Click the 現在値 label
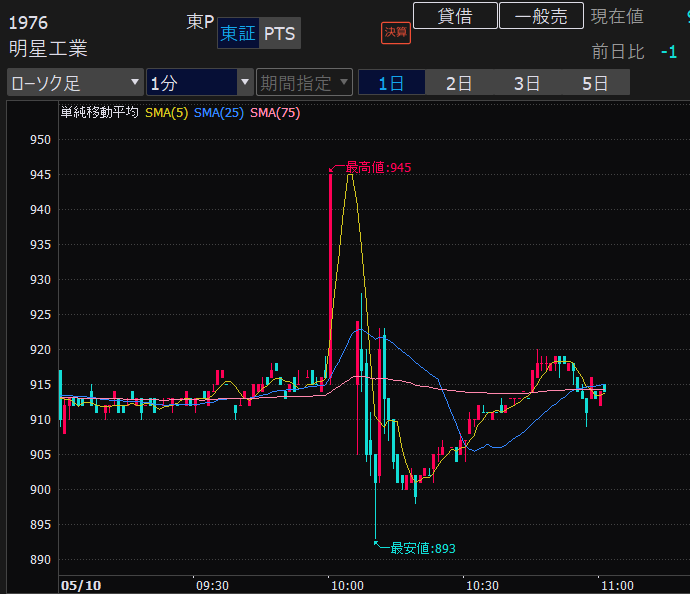690x594 pixels. point(617,17)
